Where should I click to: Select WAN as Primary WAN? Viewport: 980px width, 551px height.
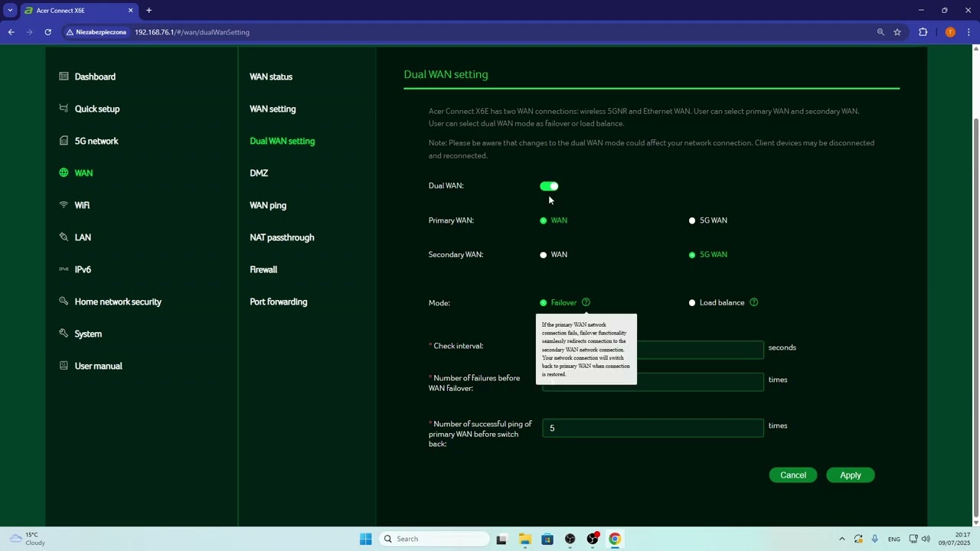point(544,220)
